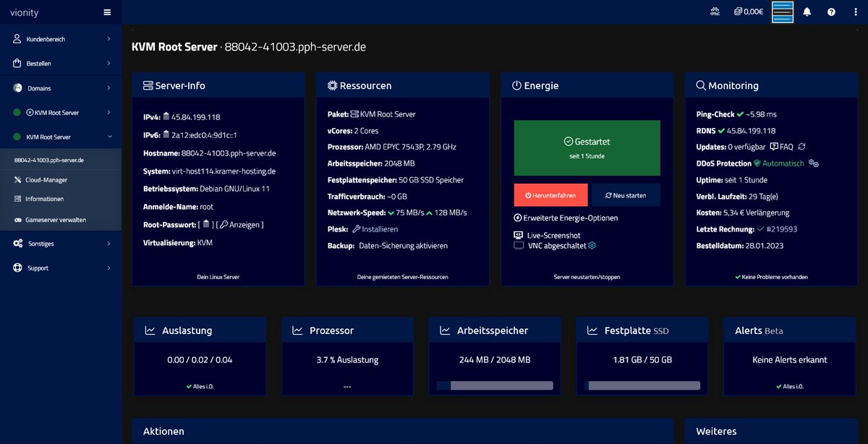868x444 pixels.
Task: Click Daten-Sicherung aktivieren link
Action: coord(403,246)
